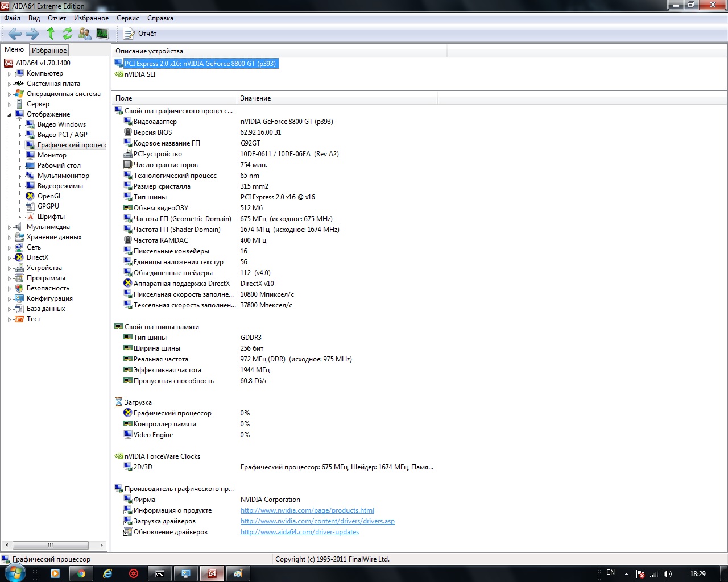Image resolution: width=728 pixels, height=582 pixels.
Task: Select Мультимонитор in the tree
Action: click(63, 176)
